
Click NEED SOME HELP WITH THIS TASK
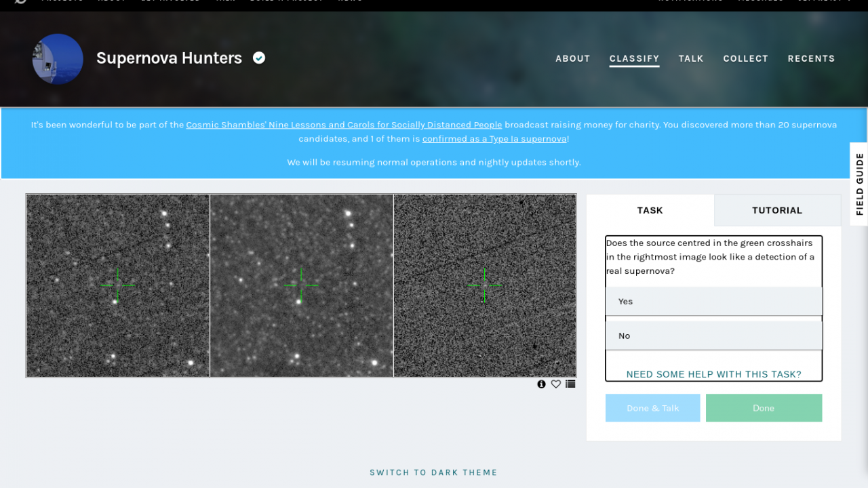[714, 374]
